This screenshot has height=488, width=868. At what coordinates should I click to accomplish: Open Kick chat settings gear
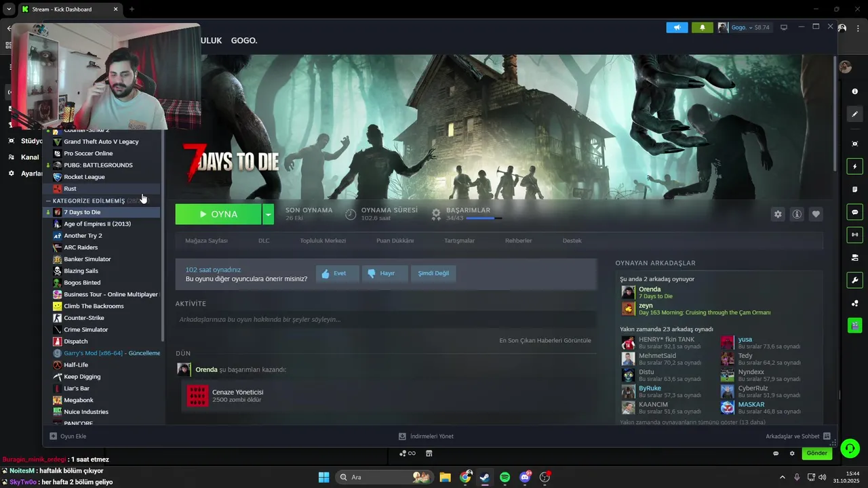pos(792,453)
